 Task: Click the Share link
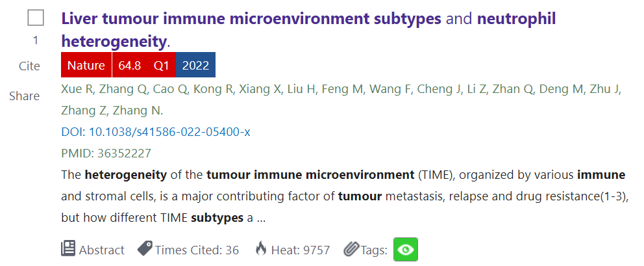click(x=25, y=96)
